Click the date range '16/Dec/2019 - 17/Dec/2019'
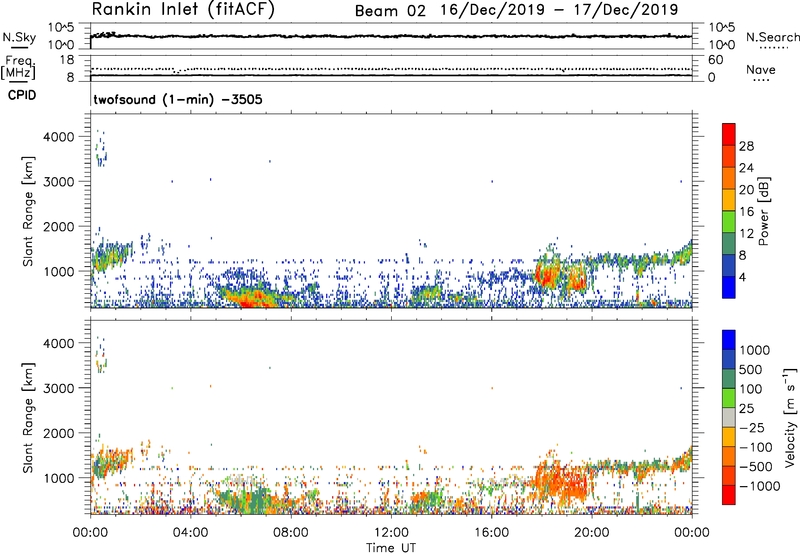 point(559,10)
